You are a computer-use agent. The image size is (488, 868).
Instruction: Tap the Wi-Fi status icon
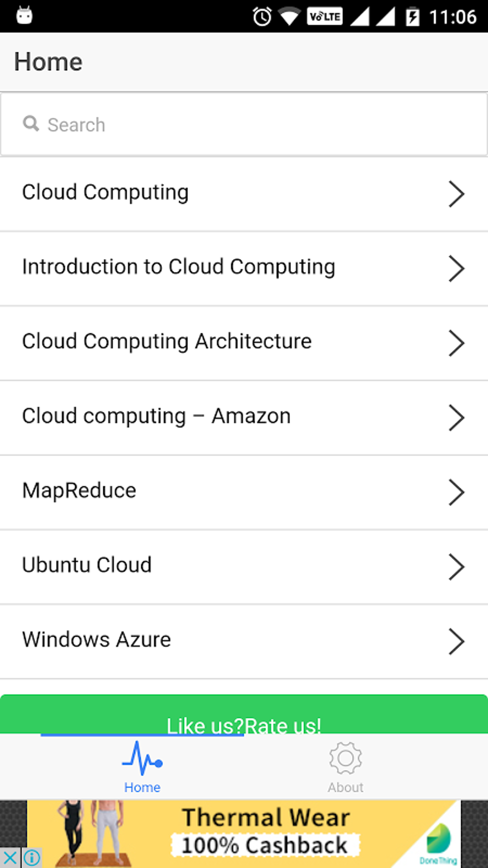[288, 17]
